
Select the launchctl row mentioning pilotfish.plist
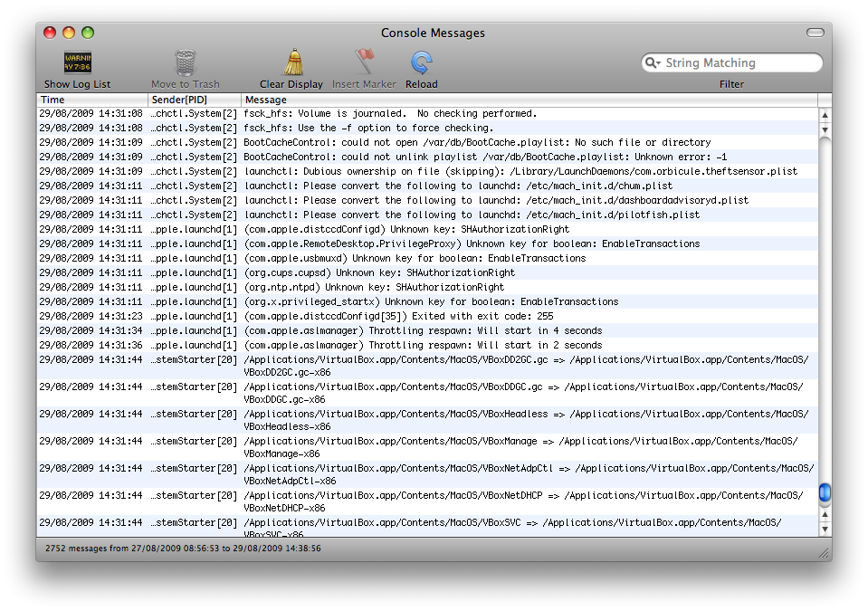click(x=427, y=215)
